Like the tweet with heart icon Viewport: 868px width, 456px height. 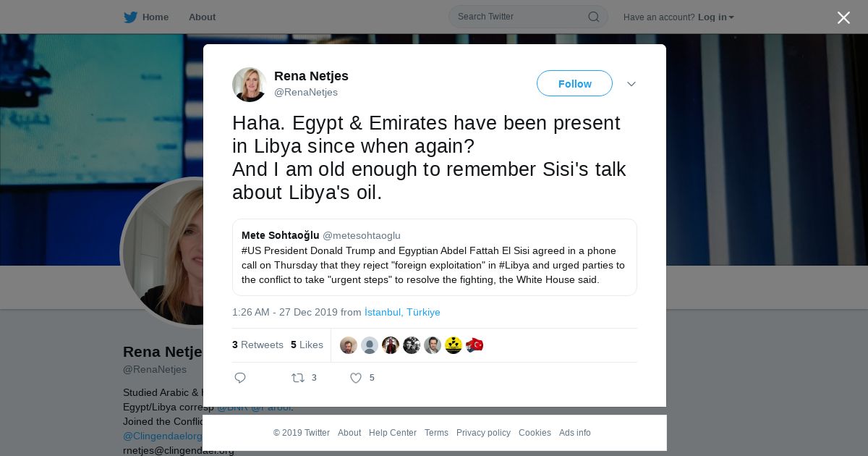point(356,378)
